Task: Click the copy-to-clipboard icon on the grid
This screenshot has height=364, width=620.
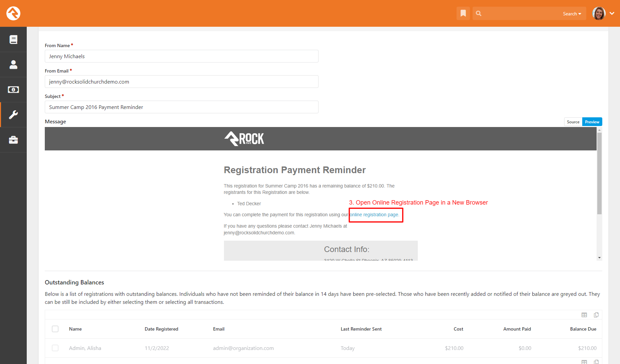Action: tap(596, 315)
